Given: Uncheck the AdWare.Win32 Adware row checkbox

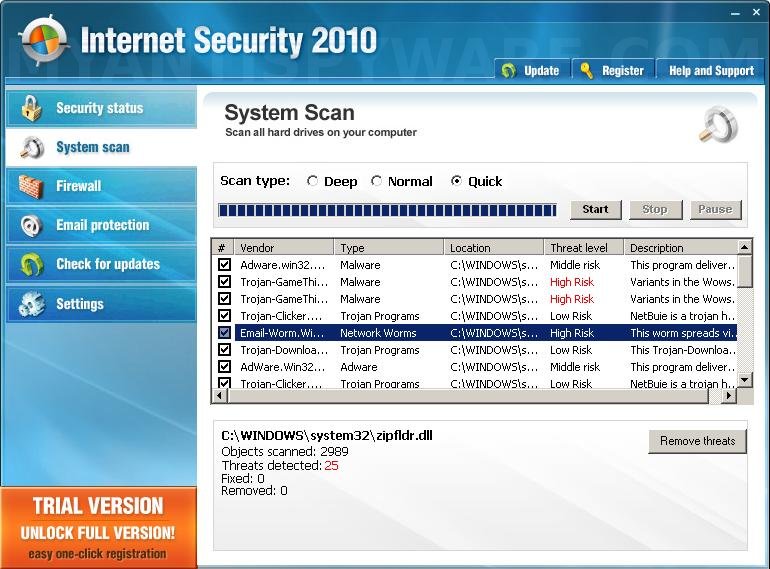Looking at the screenshot, I should pyautogui.click(x=224, y=367).
